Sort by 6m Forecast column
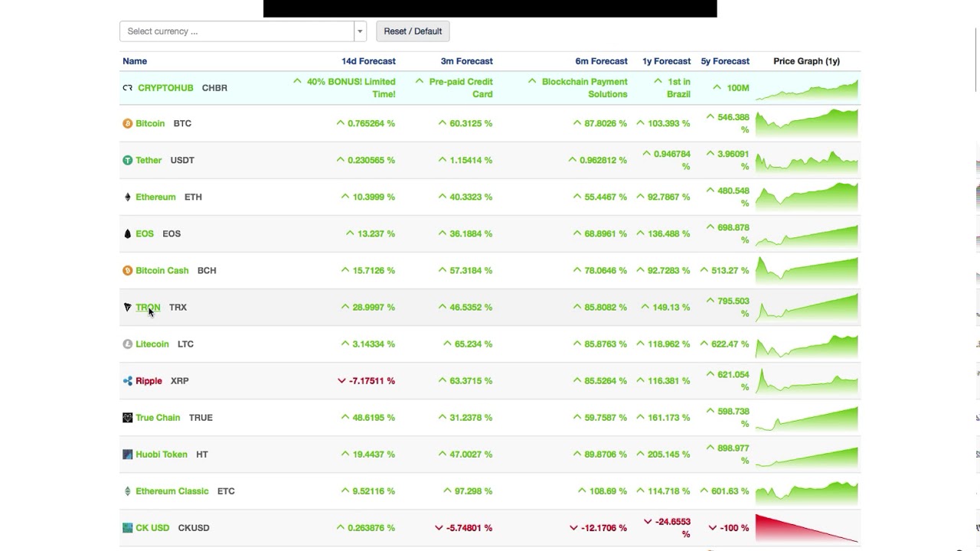The height and width of the screenshot is (551, 980). 601,61
